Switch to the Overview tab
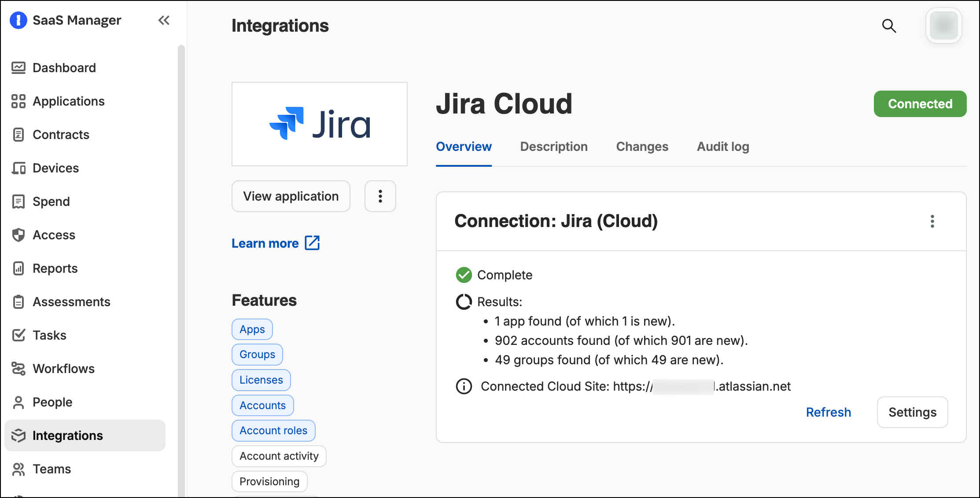Viewport: 980px width, 498px height. 464,146
